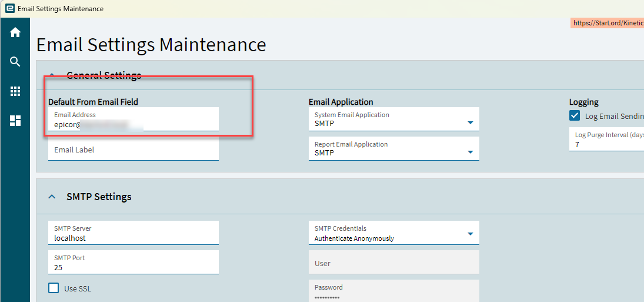Click the Email Address input field
The image size is (644, 302).
(133, 124)
